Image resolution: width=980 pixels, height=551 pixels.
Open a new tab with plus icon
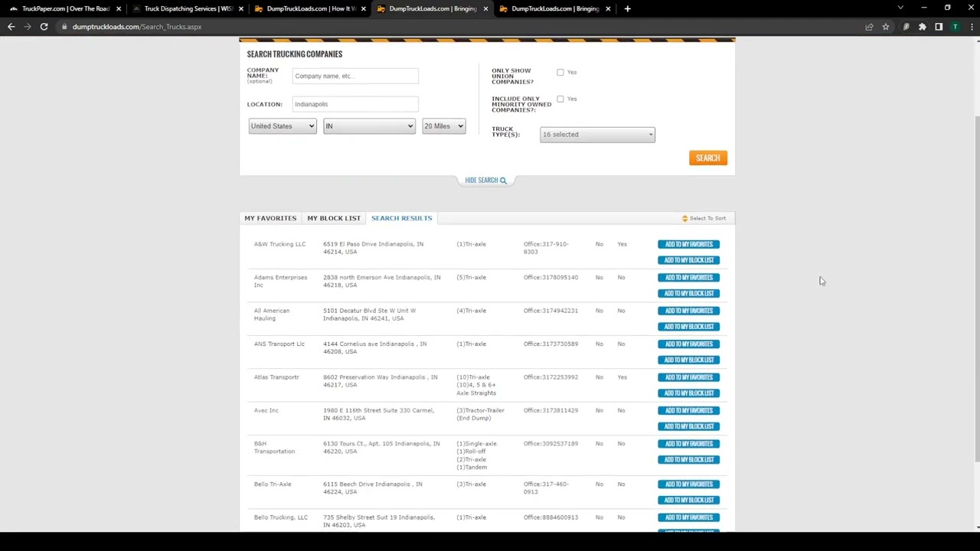click(627, 8)
